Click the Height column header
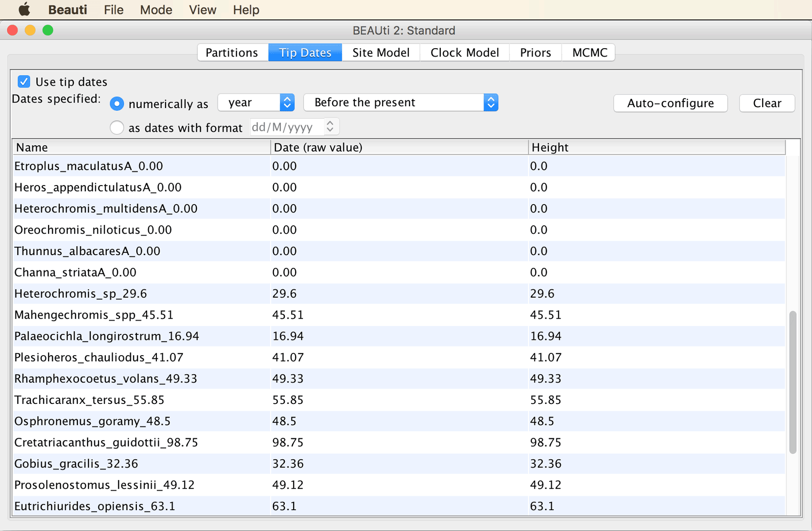 657,147
